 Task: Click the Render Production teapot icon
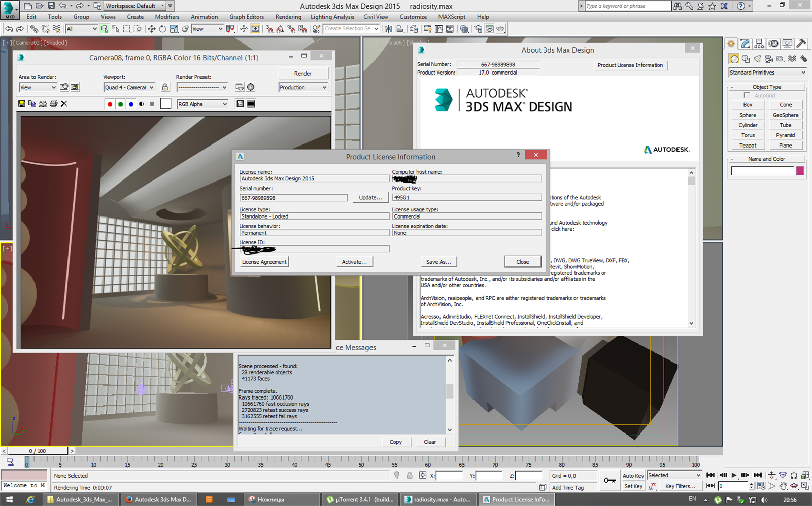pyautogui.click(x=501, y=29)
